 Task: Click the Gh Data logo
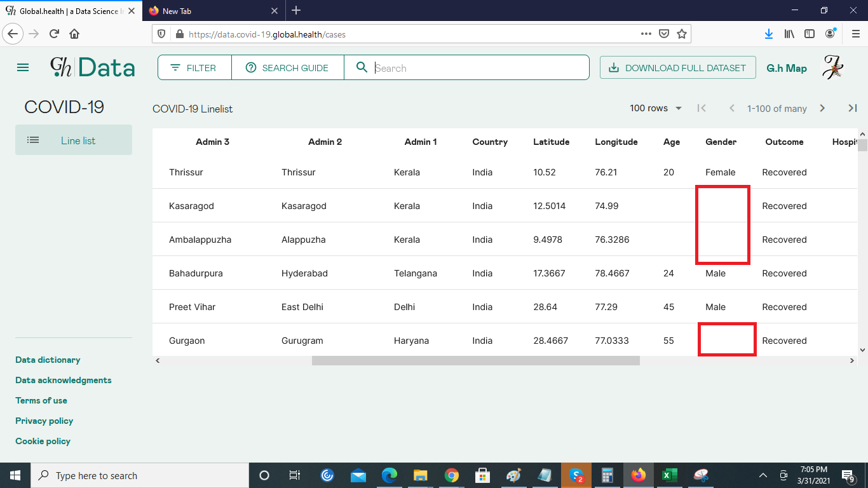[x=93, y=67]
